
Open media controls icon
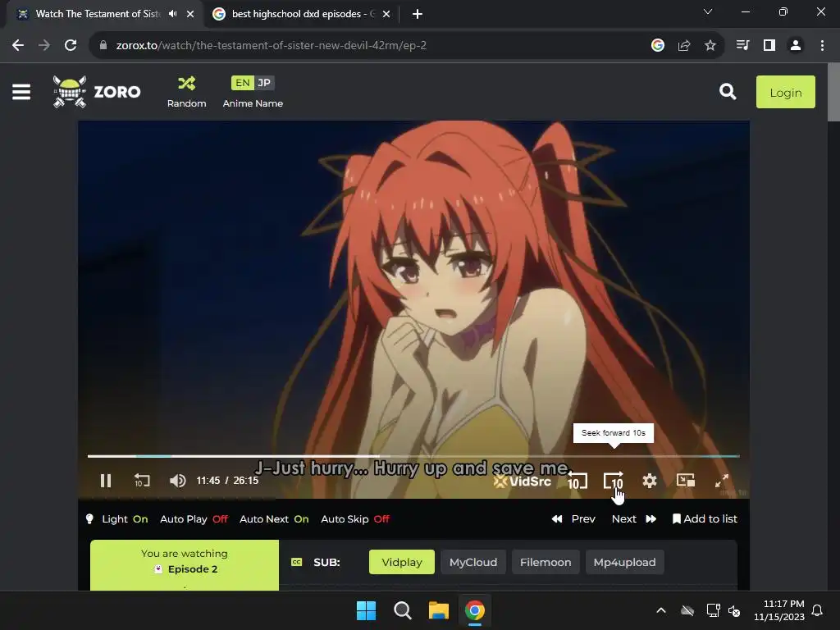(x=742, y=46)
